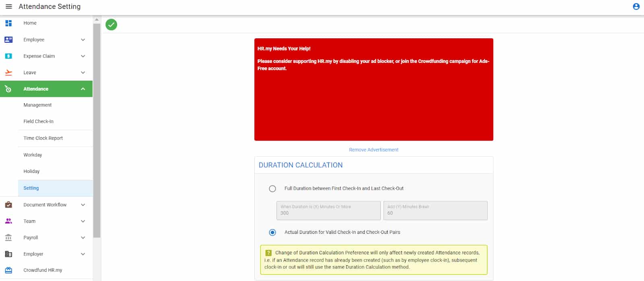Image resolution: width=644 pixels, height=281 pixels.
Task: Click the Leave airplane icon
Action: [8, 73]
